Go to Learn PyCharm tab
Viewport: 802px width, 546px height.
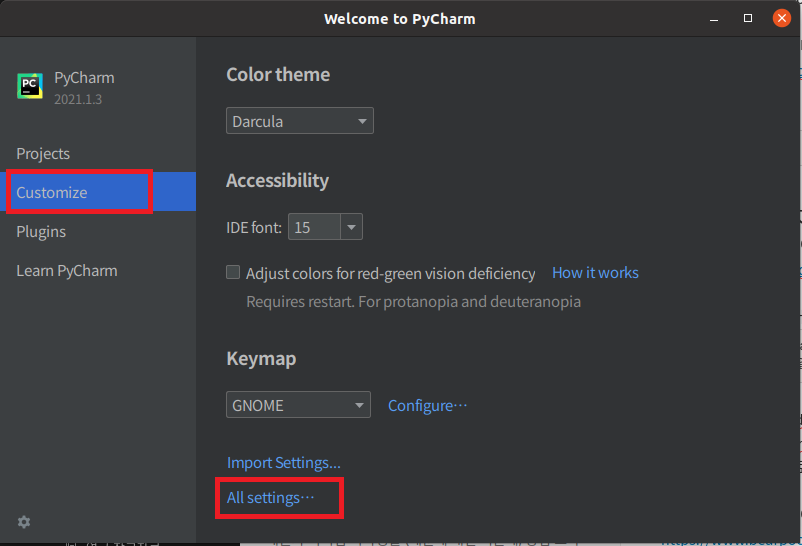click(x=67, y=270)
